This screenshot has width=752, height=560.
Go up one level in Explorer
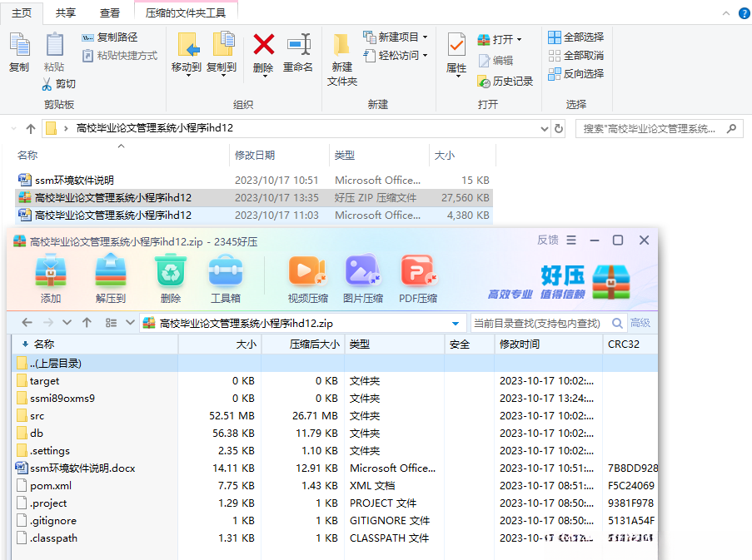tap(31, 129)
